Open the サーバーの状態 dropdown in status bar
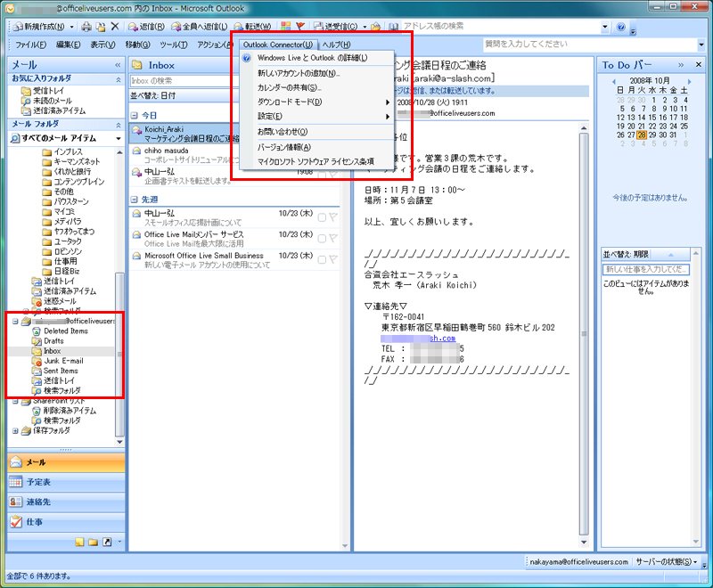The height and width of the screenshot is (588, 713). (x=666, y=561)
